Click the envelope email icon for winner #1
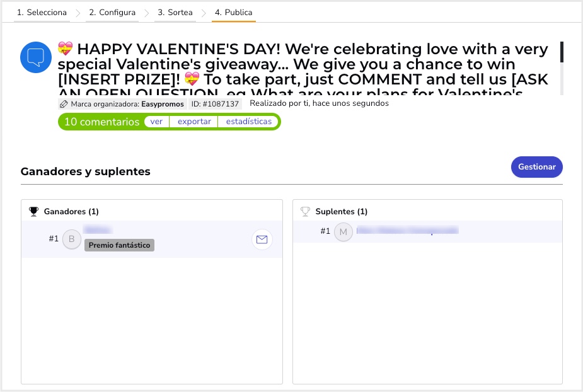 click(x=262, y=239)
